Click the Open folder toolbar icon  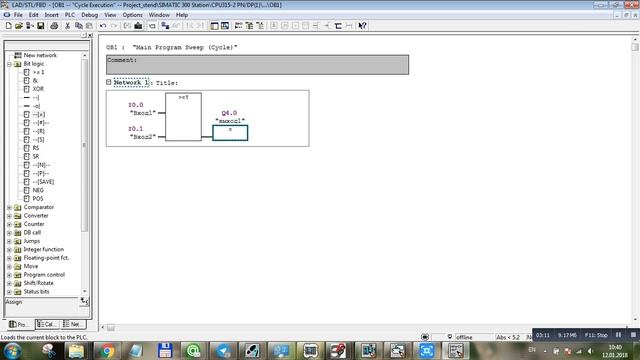19,26
